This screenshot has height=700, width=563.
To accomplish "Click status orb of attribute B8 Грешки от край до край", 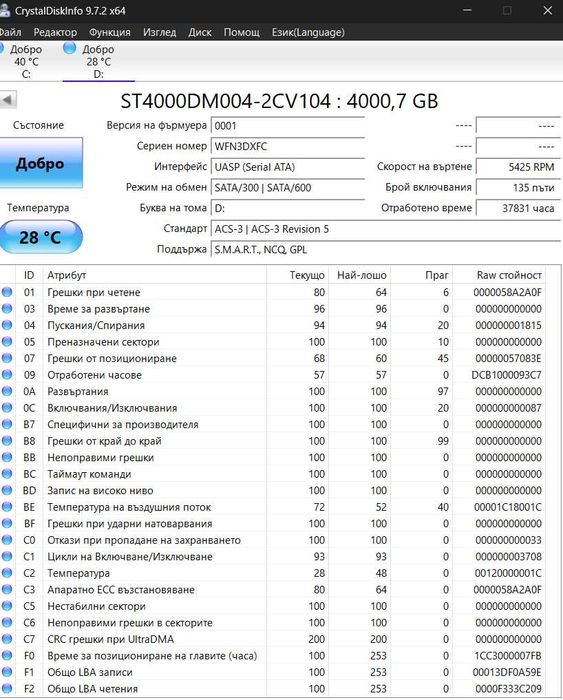I will [7, 441].
